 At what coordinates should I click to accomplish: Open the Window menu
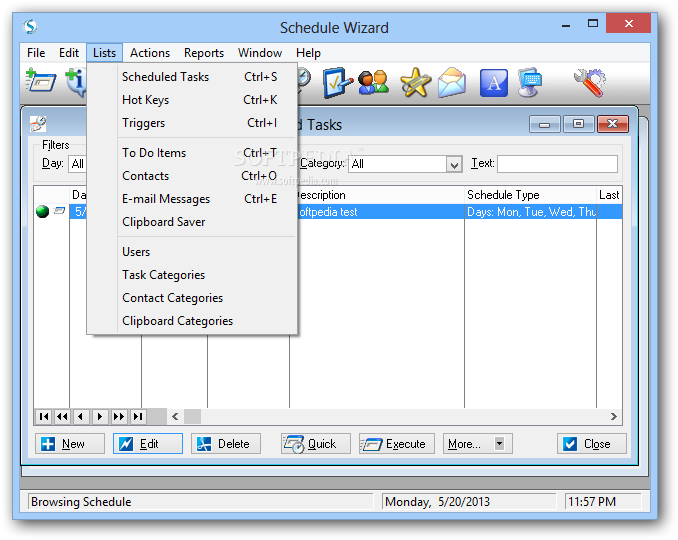[x=260, y=53]
